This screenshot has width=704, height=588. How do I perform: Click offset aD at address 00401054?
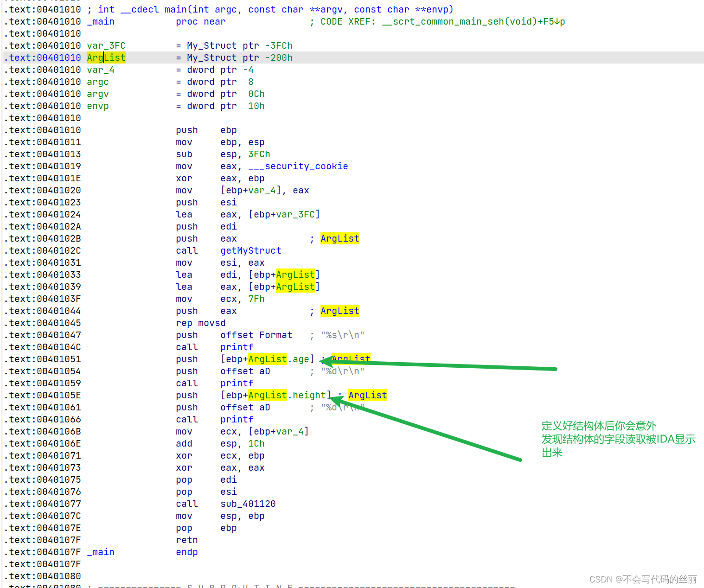click(x=245, y=371)
